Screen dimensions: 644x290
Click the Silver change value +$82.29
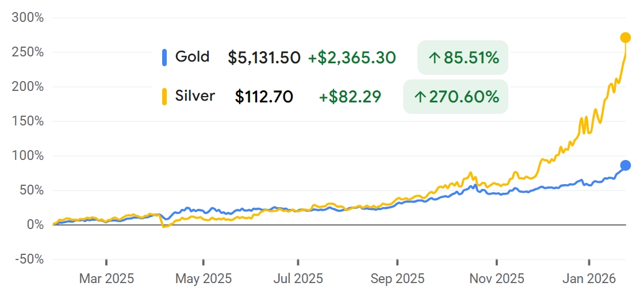tap(350, 97)
